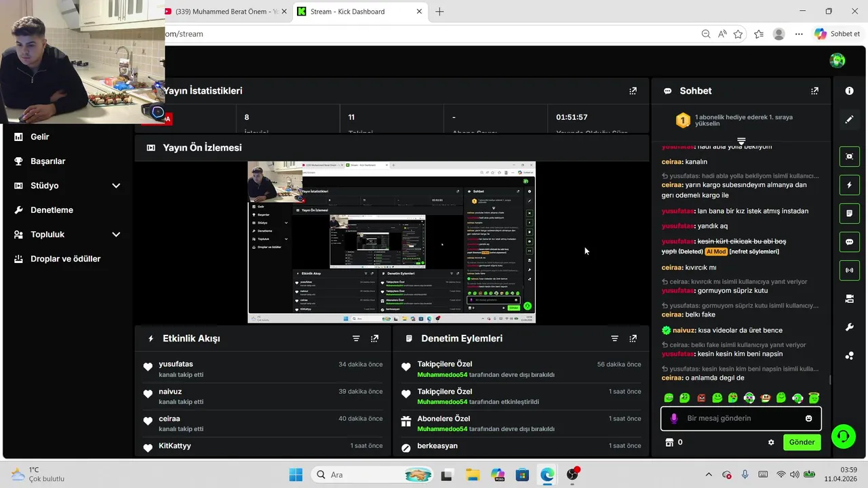
Task: Switch to the YouTube Muhammed Berat Önem tab
Action: tap(227, 12)
